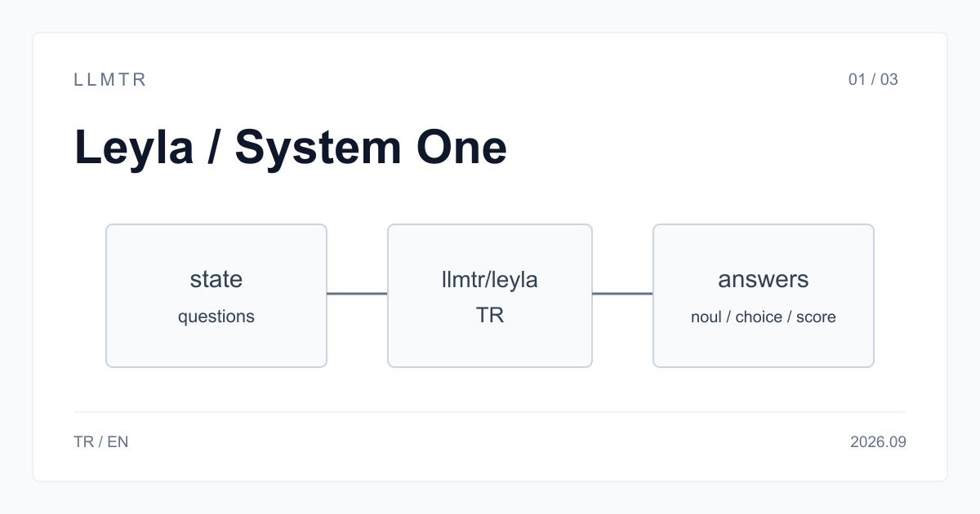Click the answers box title
This screenshot has width=980, height=514.
click(x=764, y=279)
